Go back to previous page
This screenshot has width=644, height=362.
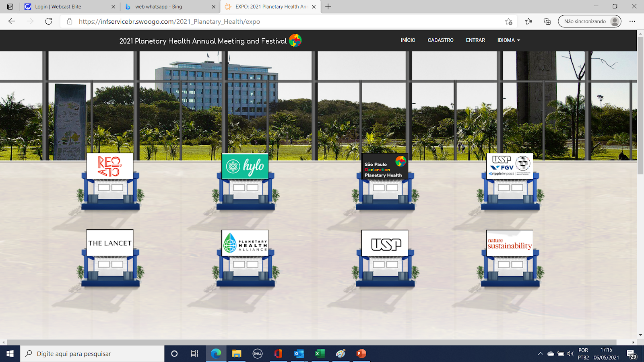click(x=12, y=21)
